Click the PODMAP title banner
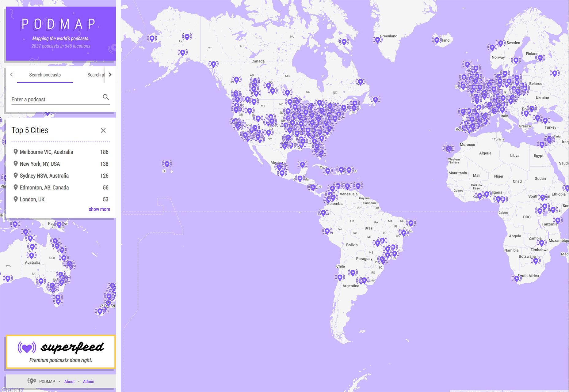The height and width of the screenshot is (392, 569). coord(61,34)
